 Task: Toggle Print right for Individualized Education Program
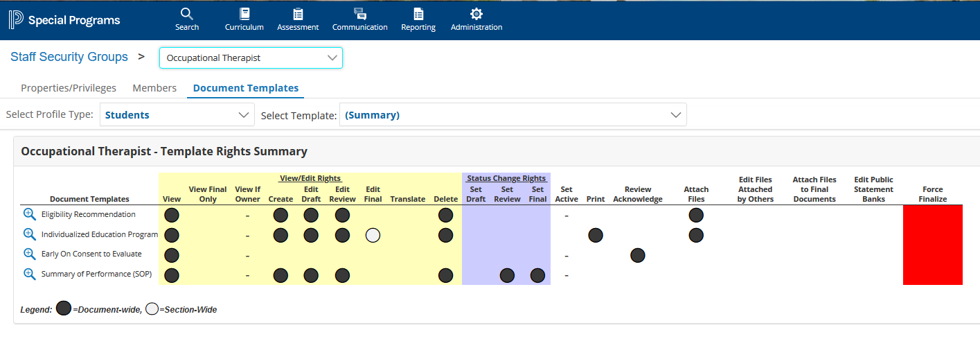point(595,235)
